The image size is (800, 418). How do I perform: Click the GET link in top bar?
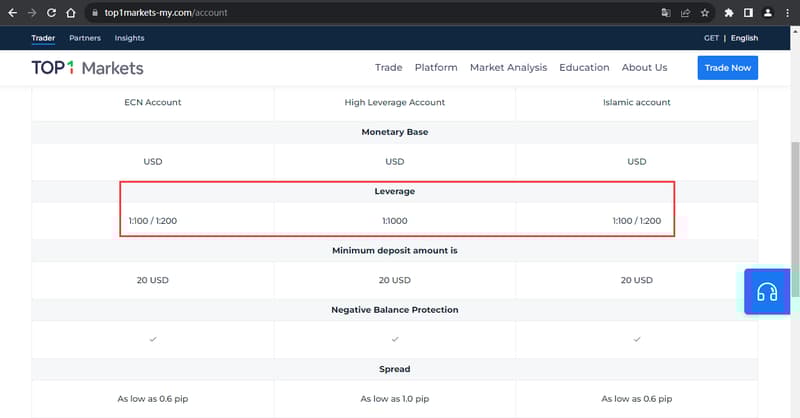pos(711,38)
